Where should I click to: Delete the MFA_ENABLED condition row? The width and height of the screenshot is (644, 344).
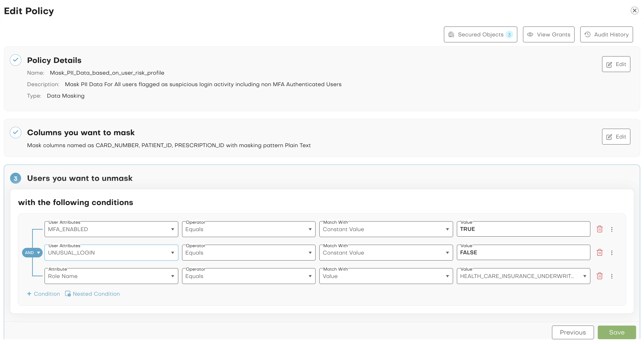(x=599, y=229)
